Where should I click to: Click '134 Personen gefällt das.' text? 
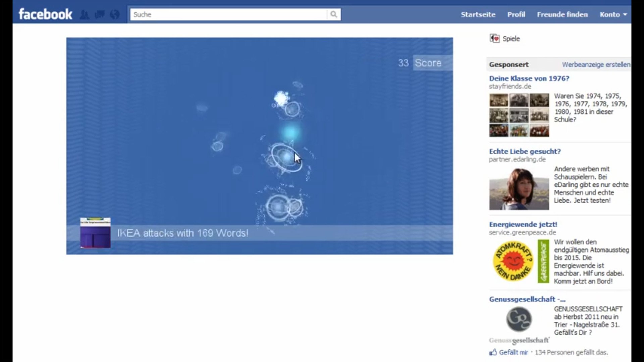(571, 352)
